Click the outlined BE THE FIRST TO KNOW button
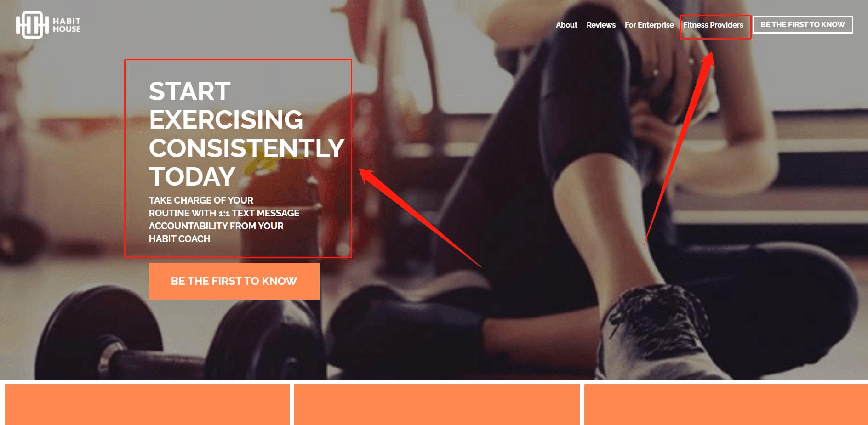Screen dimensions: 868x425 click(803, 25)
